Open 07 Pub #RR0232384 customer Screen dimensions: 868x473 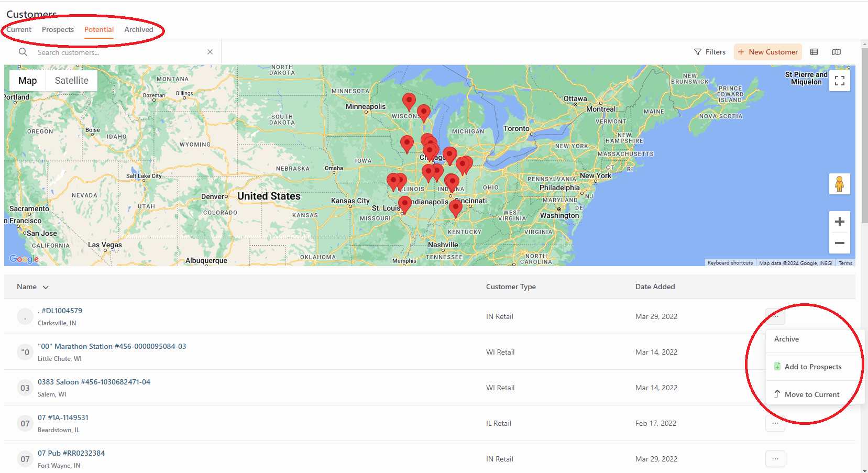click(x=71, y=453)
